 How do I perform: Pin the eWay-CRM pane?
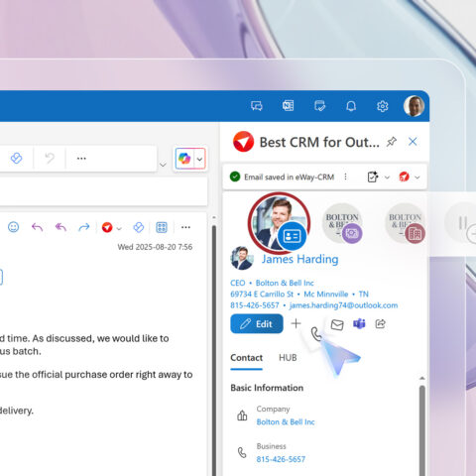click(x=392, y=142)
